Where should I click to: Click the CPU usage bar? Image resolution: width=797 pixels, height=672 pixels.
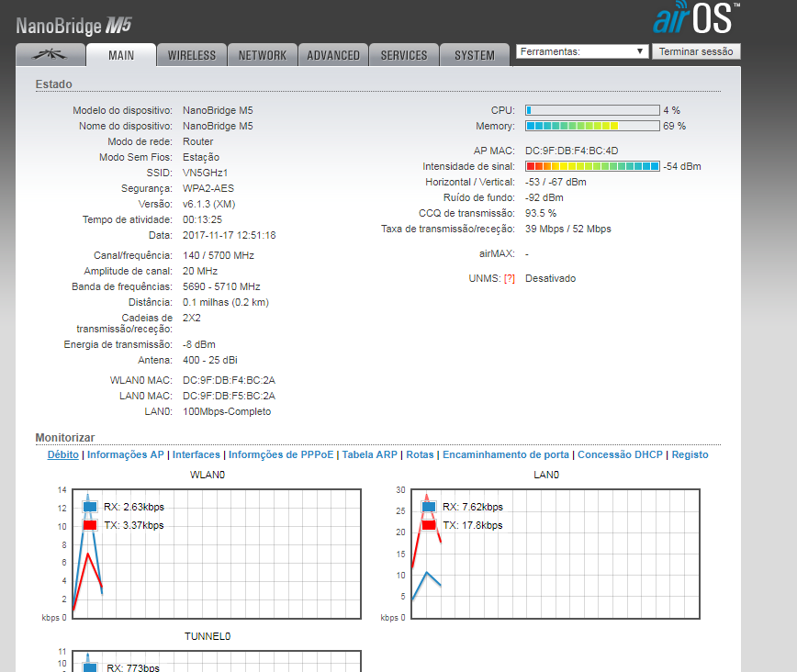(x=592, y=110)
